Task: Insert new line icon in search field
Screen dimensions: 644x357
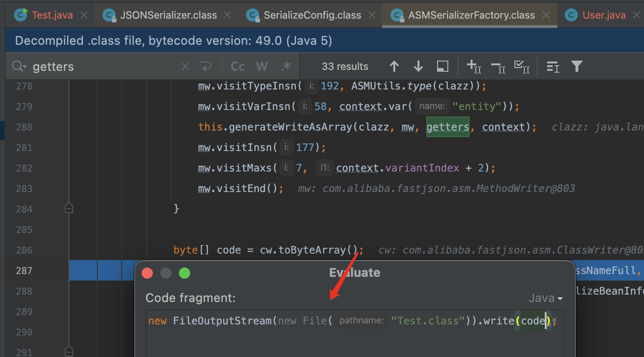Action: tap(206, 67)
